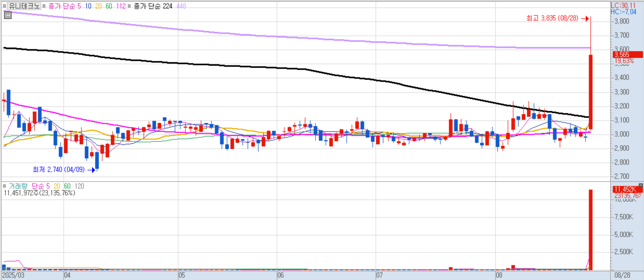
Task: Click the red 11,452K volume tag
Action: pos(628,189)
